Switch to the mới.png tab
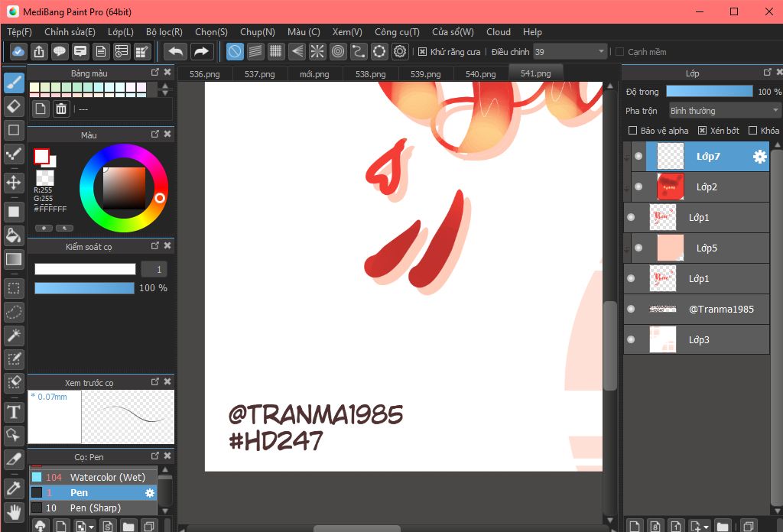Viewport: 783px width, 532px height. point(314,74)
